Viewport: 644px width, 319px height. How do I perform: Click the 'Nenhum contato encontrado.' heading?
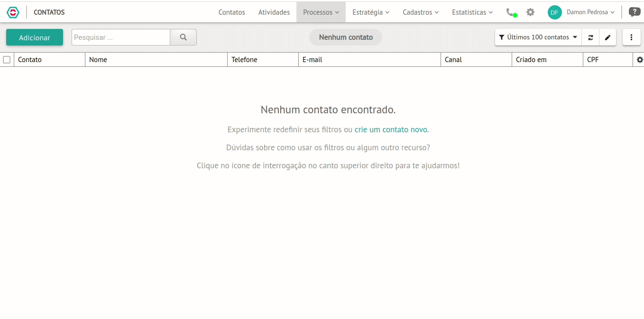click(328, 110)
